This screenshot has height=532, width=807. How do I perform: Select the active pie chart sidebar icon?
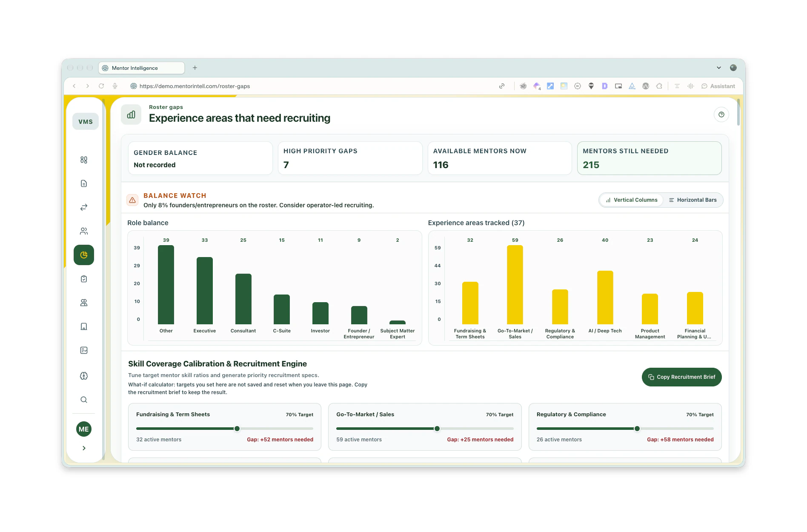(84, 255)
